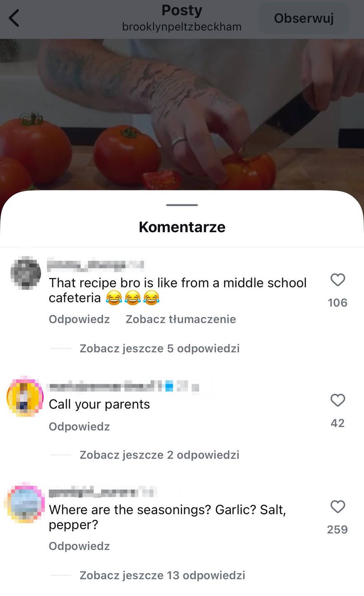This screenshot has width=364, height=596.
Task: Tap the comments sheet drag handle
Action: [182, 205]
